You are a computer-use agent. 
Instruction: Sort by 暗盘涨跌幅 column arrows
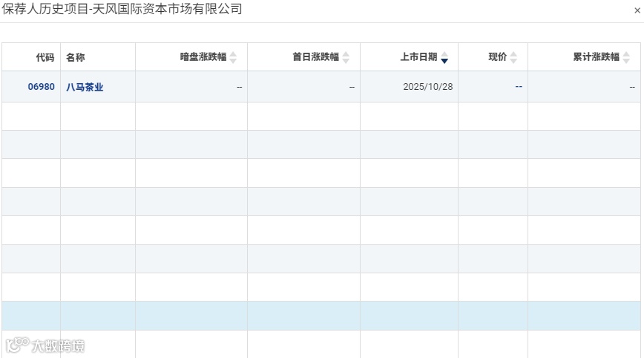click(x=233, y=57)
